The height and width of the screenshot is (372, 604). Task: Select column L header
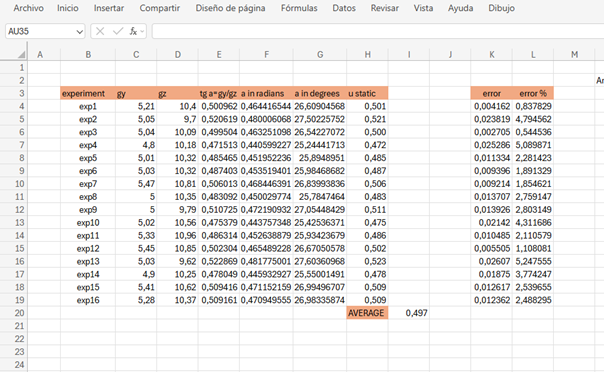[x=533, y=55]
